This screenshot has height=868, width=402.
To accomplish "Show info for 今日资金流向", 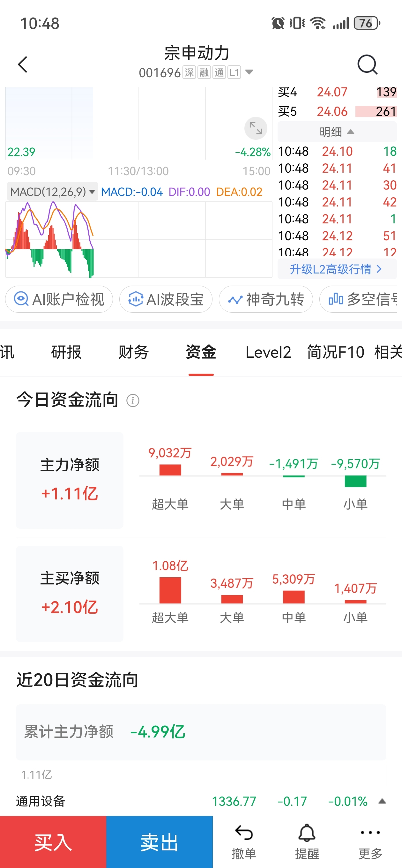I will 133,400.
